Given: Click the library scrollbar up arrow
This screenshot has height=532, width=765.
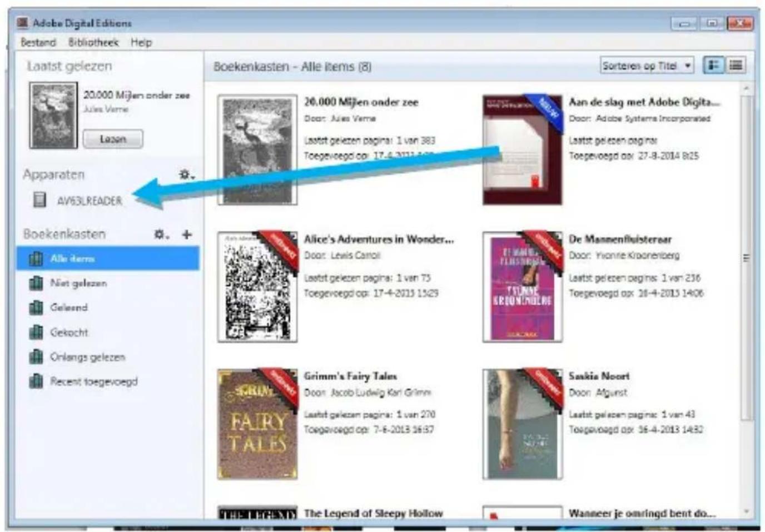Looking at the screenshot, I should 747,88.
